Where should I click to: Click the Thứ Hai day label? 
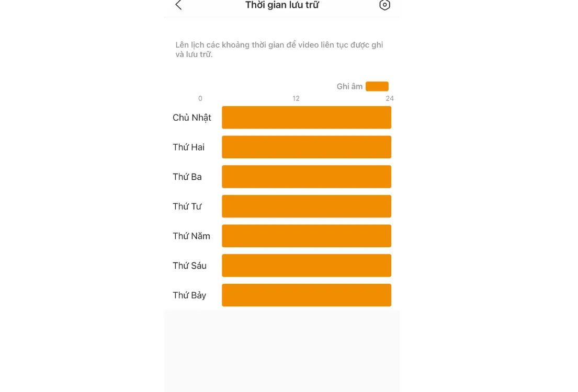point(188,147)
